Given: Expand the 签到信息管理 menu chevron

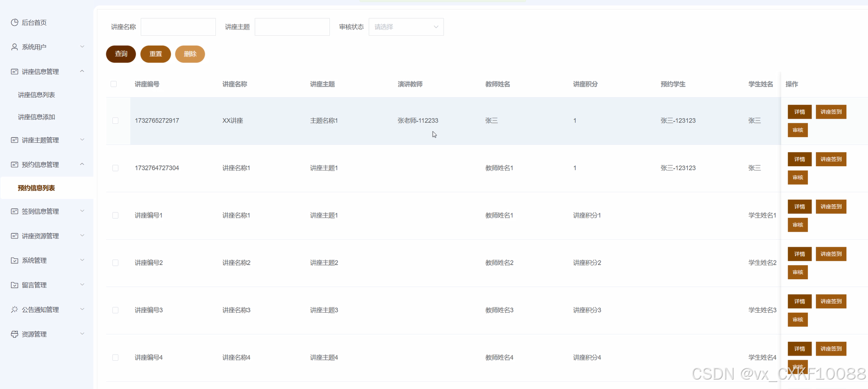Looking at the screenshot, I should coord(82,211).
